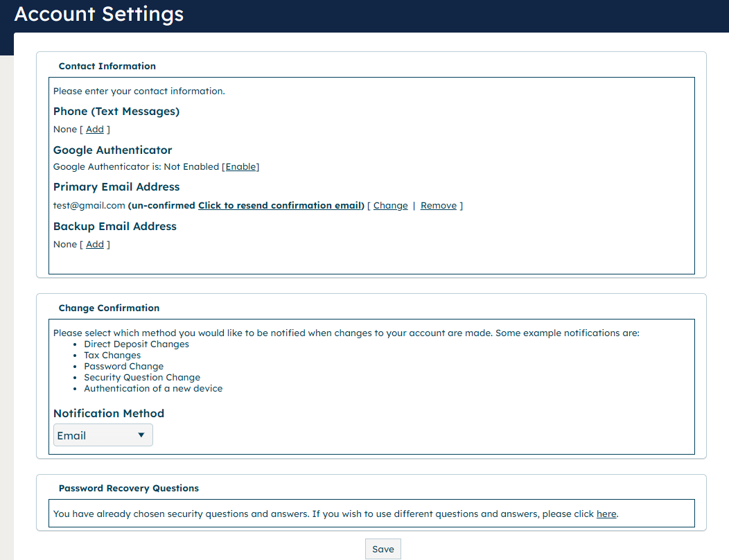Select the Change Confirmation section legend

tap(109, 308)
